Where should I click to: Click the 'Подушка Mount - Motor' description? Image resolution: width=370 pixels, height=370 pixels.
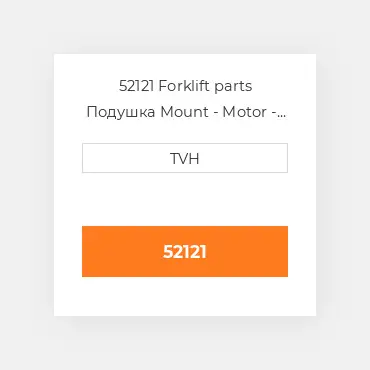(x=177, y=112)
